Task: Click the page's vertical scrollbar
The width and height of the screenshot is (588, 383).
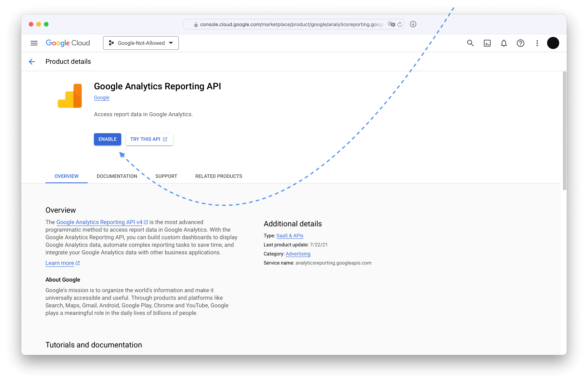Action: click(x=565, y=131)
